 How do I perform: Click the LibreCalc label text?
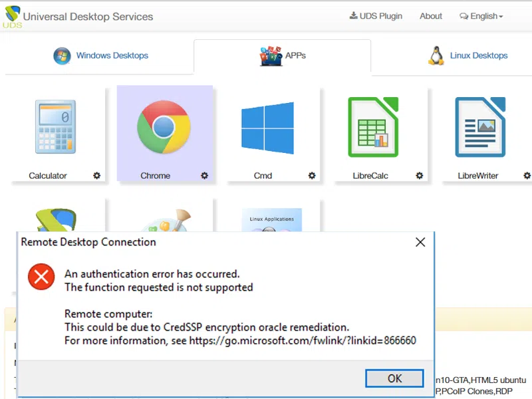click(370, 176)
